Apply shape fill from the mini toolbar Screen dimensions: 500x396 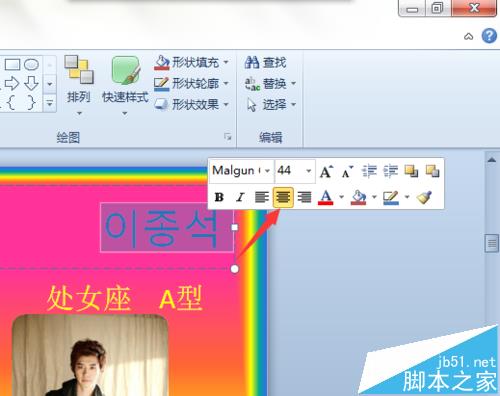point(358,197)
